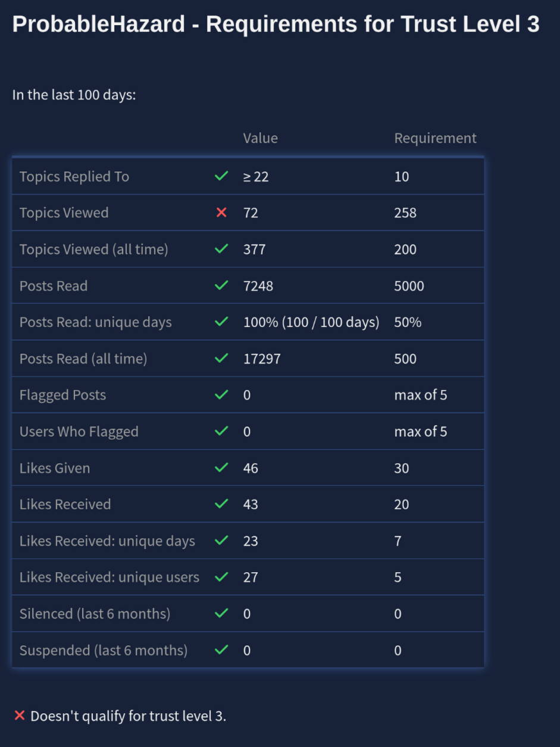The image size is (560, 747).
Task: Click the Likes Received: unique days label
Action: (x=107, y=541)
